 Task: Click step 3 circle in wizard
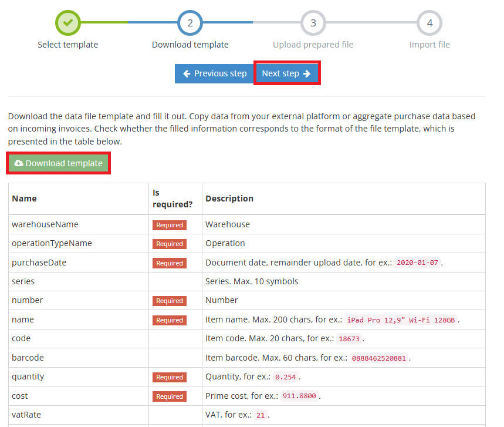point(313,23)
